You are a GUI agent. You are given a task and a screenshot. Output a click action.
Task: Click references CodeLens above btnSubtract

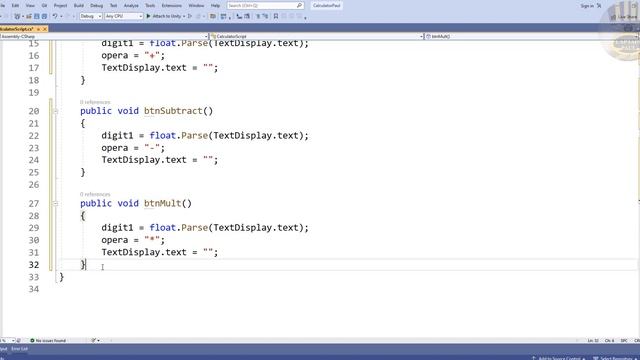tap(95, 102)
